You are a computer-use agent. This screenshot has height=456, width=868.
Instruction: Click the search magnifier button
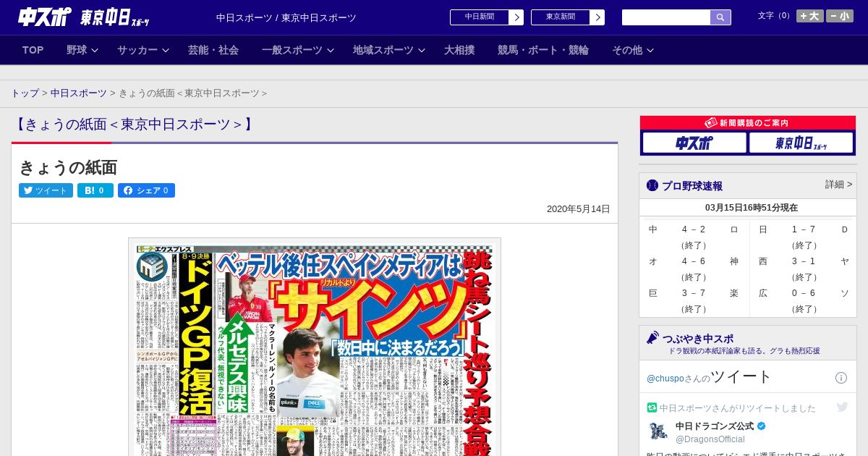[720, 17]
